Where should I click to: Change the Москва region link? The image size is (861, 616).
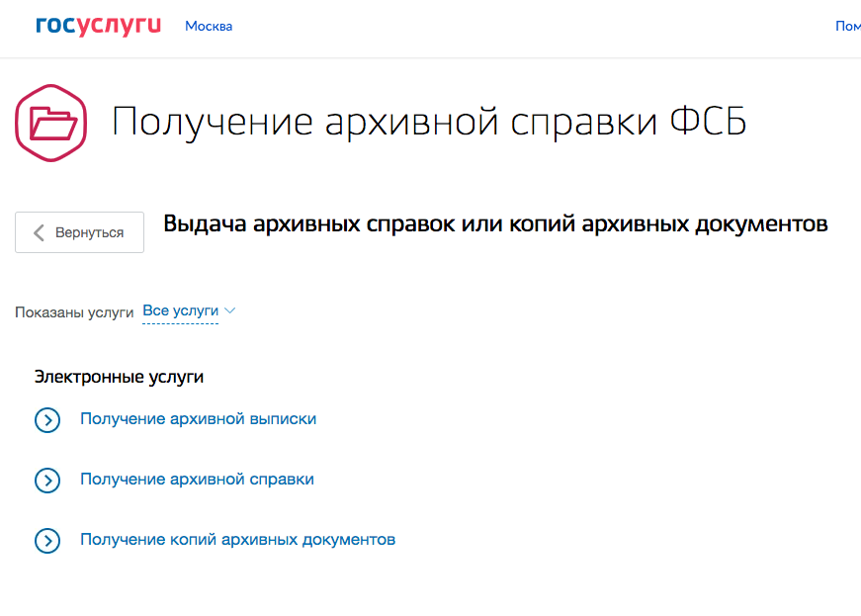tap(209, 26)
